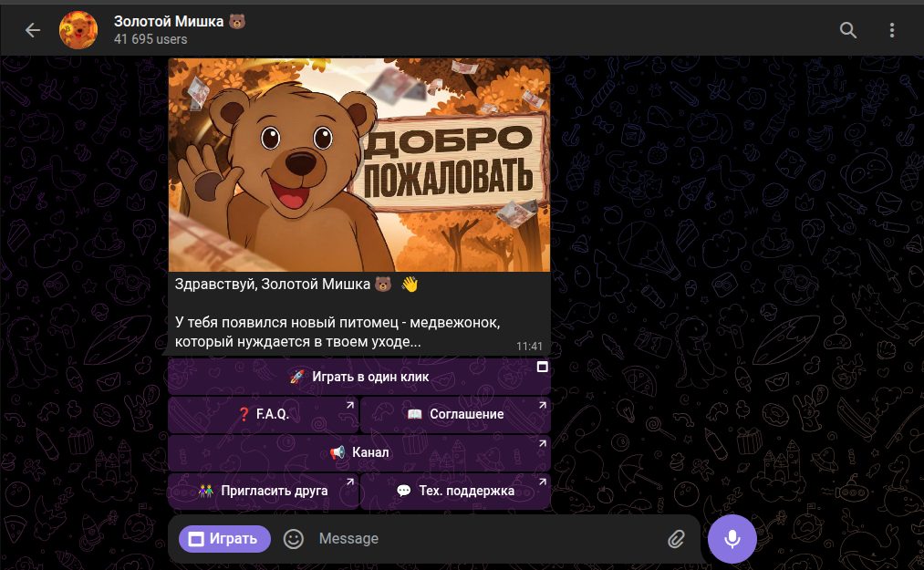Click Пригласить друга button
Image resolution: width=924 pixels, height=570 pixels.
[x=264, y=491]
